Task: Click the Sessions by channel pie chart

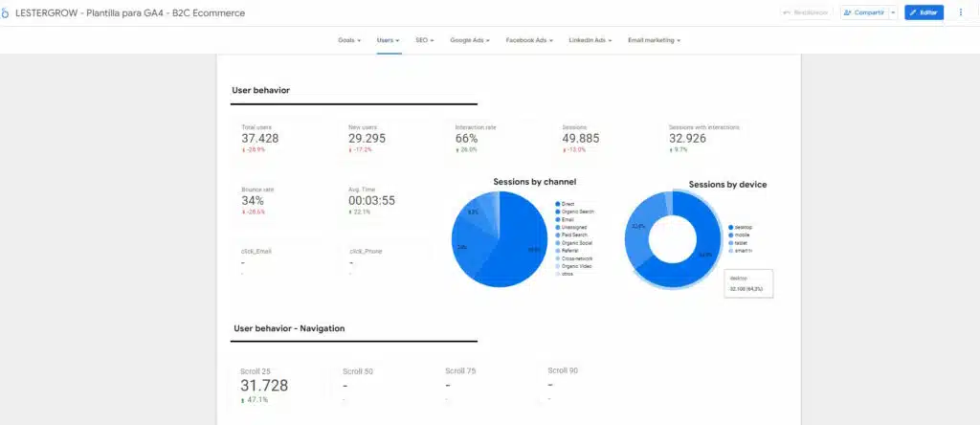Action: [x=500, y=239]
